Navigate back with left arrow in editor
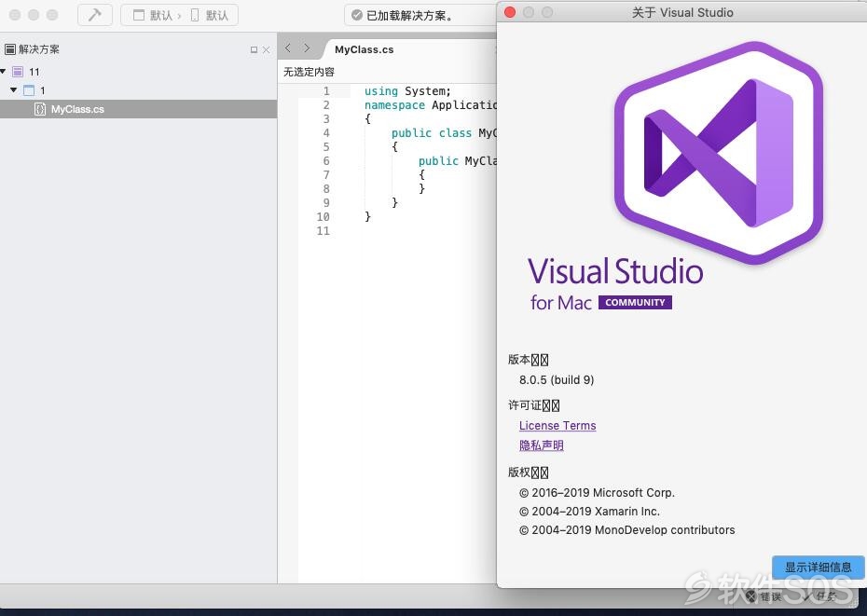 tap(288, 48)
